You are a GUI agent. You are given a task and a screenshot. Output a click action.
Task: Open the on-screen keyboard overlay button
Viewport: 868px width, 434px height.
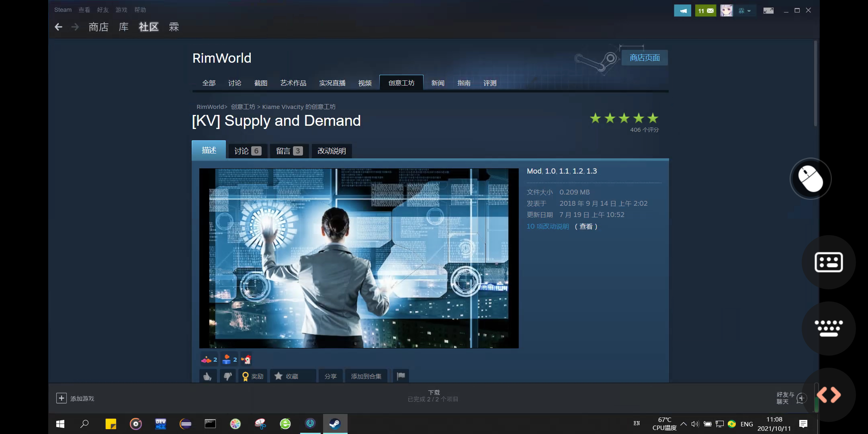pos(829,328)
